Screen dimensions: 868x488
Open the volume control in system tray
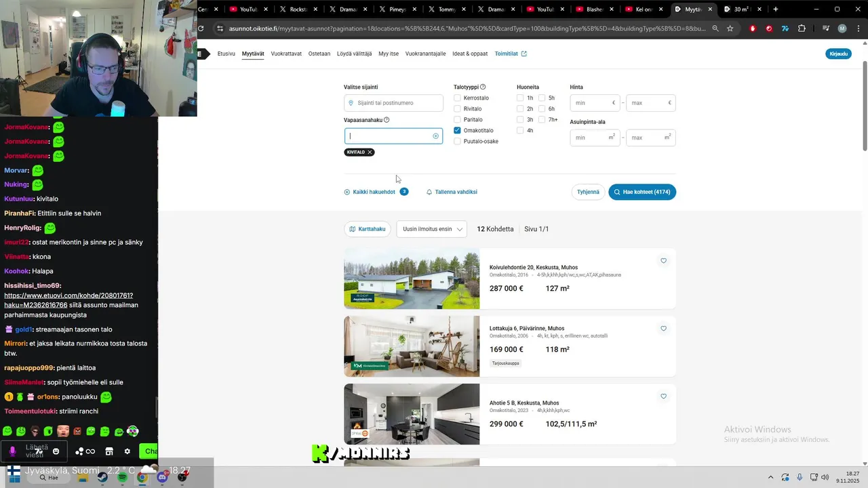825,477
